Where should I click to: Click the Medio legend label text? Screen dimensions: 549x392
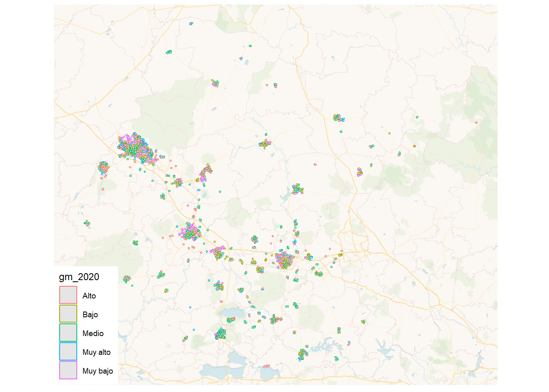click(x=93, y=334)
